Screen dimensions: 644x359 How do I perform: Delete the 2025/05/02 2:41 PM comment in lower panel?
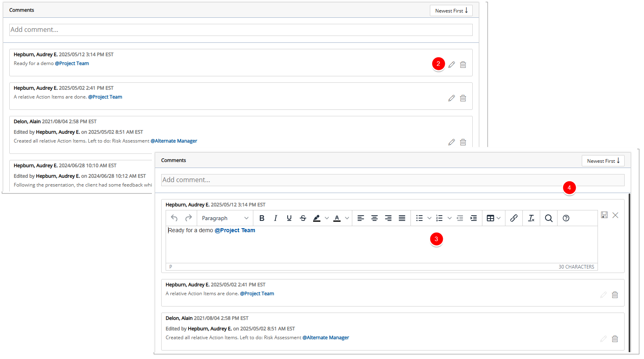tap(615, 295)
